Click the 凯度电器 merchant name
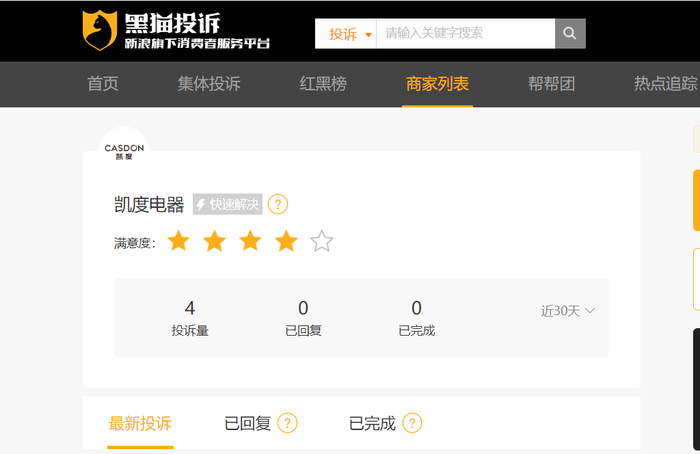Image resolution: width=700 pixels, height=454 pixels. point(149,205)
